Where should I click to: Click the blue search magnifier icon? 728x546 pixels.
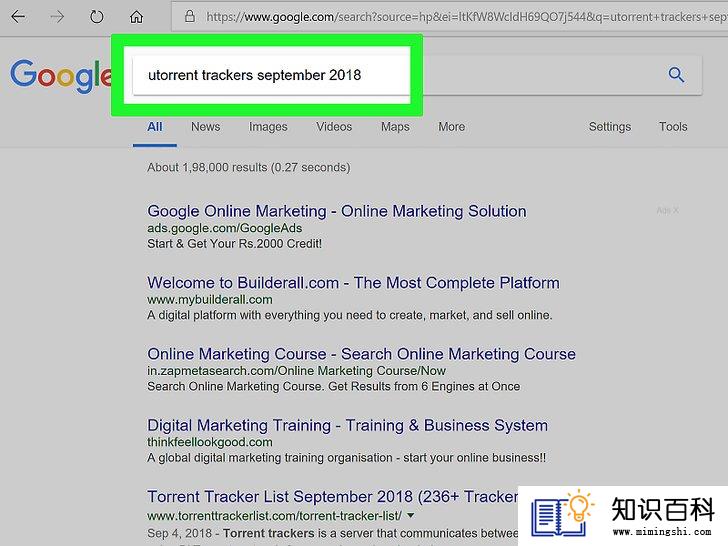pos(676,74)
